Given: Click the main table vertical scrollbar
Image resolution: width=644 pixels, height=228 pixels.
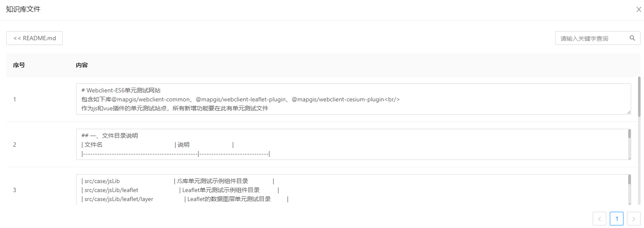Looking at the screenshot, I should point(639,96).
